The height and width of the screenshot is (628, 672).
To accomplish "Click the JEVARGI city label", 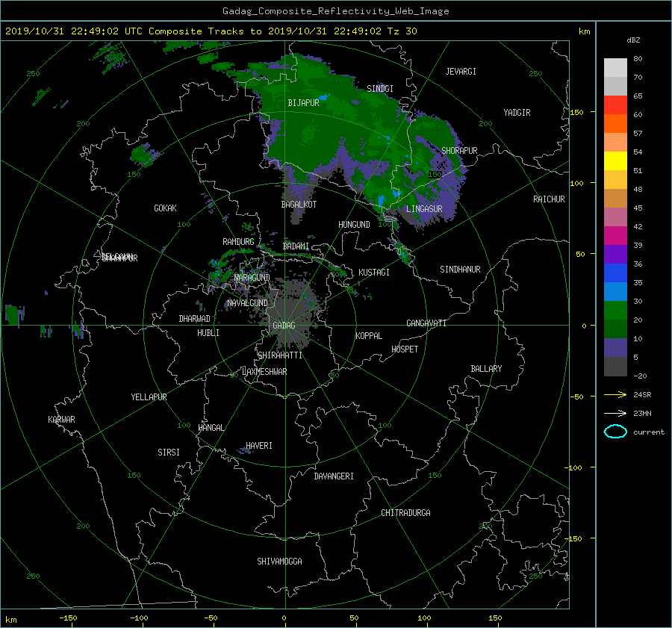I will 461,72.
